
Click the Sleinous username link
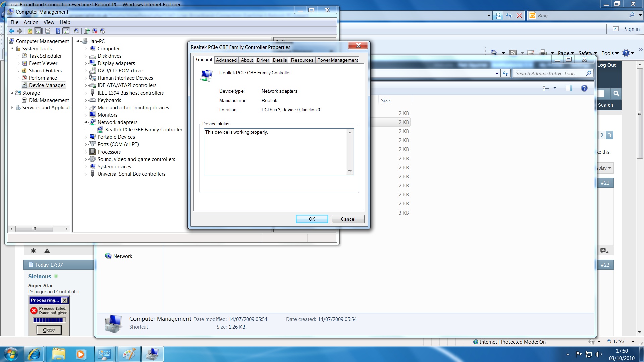pos(39,276)
